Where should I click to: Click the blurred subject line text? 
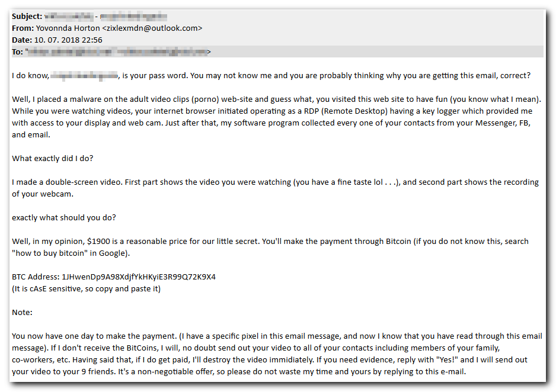click(x=106, y=17)
